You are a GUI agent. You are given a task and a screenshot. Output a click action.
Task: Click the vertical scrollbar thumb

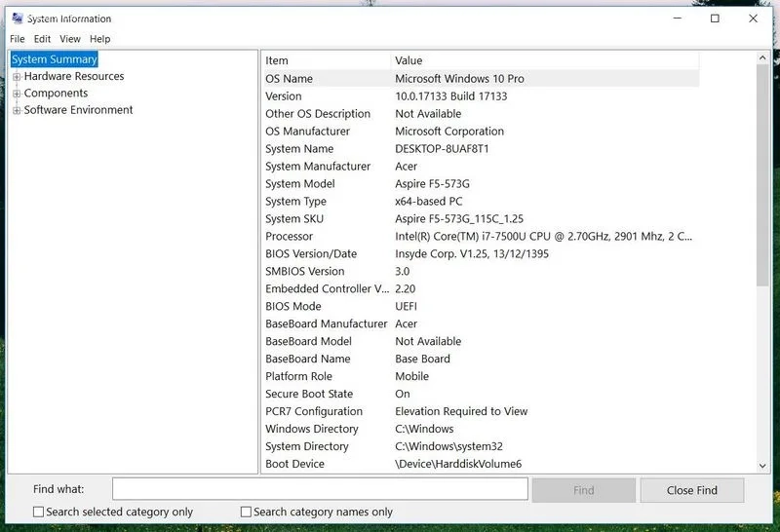coord(762,175)
